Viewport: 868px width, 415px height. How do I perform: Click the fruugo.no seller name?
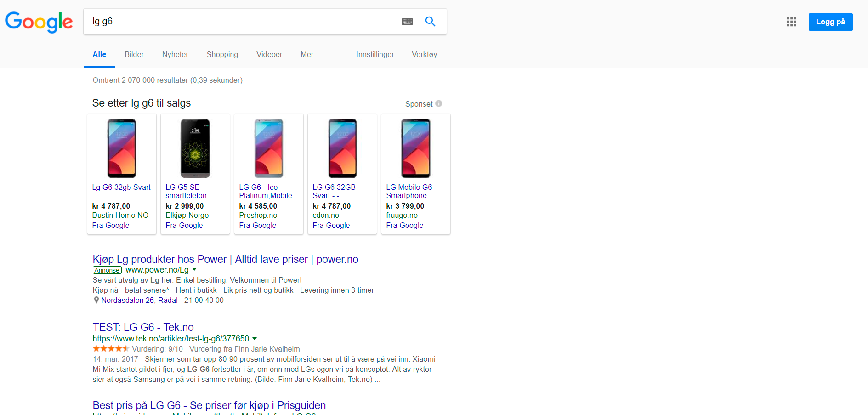pos(402,215)
